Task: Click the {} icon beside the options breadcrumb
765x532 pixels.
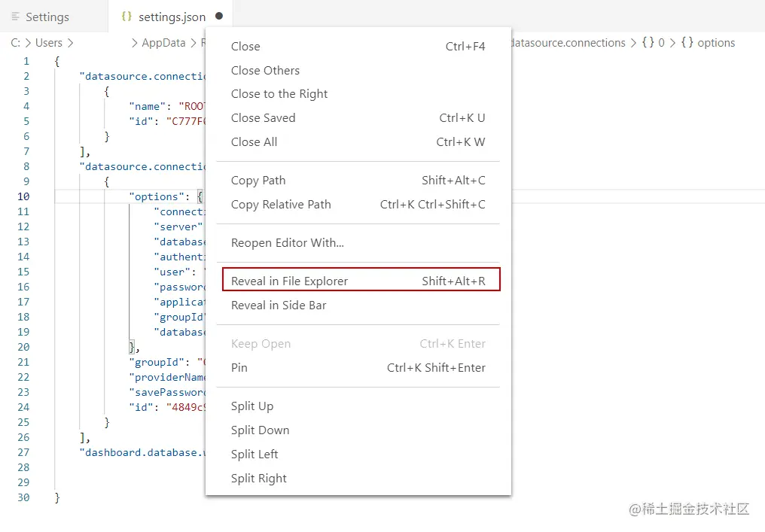Action: pos(688,43)
